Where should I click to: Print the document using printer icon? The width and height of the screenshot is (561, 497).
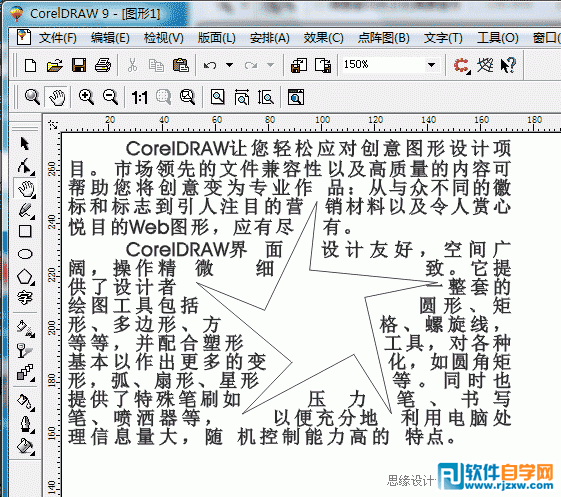(x=103, y=65)
